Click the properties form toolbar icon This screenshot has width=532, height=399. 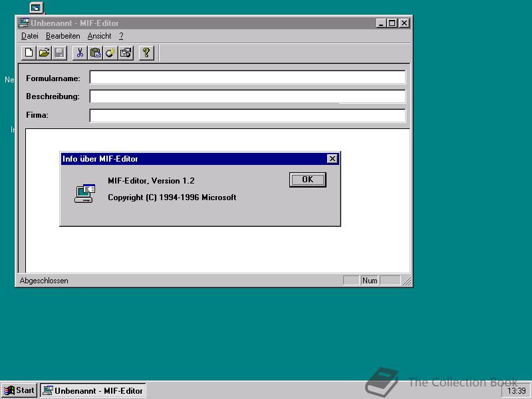click(x=126, y=53)
